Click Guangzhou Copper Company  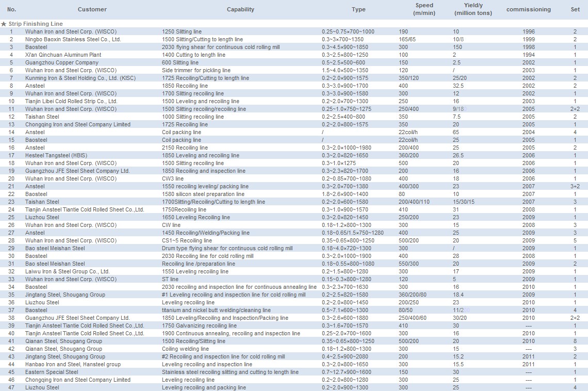[x=62, y=62]
